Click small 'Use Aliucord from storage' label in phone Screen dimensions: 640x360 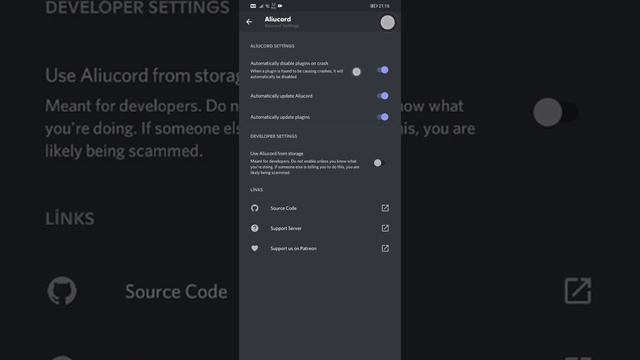coord(277,153)
